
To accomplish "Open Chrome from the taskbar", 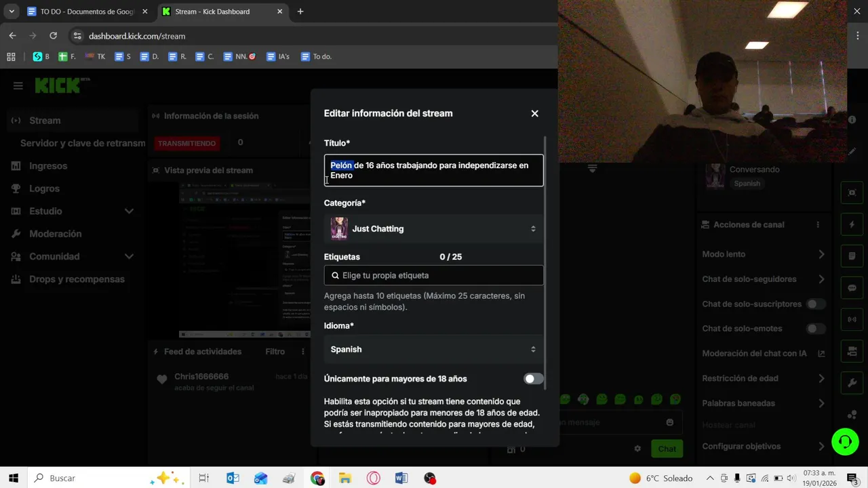I will pos(317,479).
